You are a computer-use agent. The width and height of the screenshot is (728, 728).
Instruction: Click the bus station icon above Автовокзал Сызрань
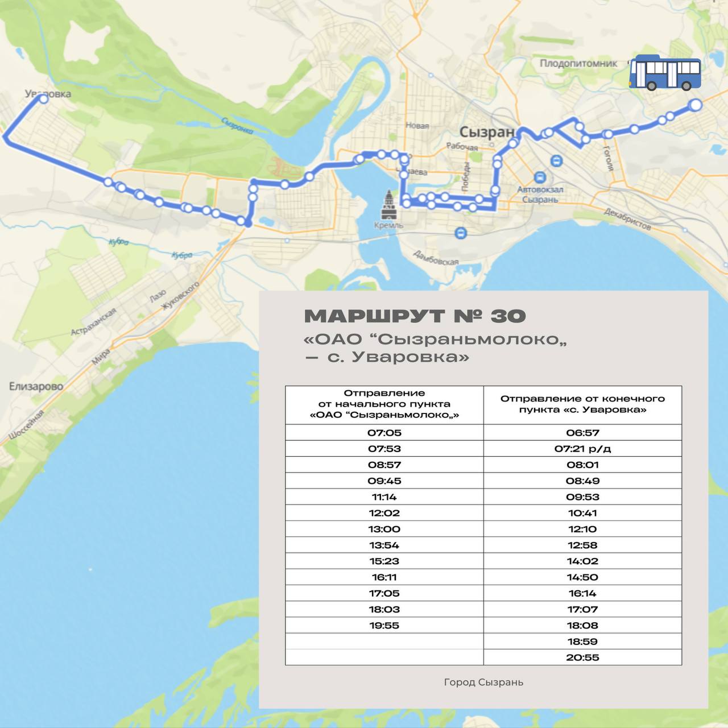pyautogui.click(x=540, y=177)
